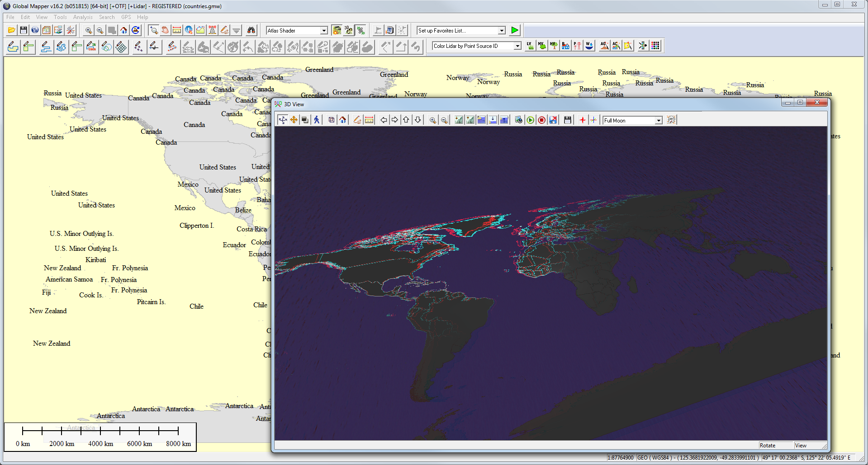Open Edit menu
This screenshot has height=465, width=868.
[x=25, y=17]
